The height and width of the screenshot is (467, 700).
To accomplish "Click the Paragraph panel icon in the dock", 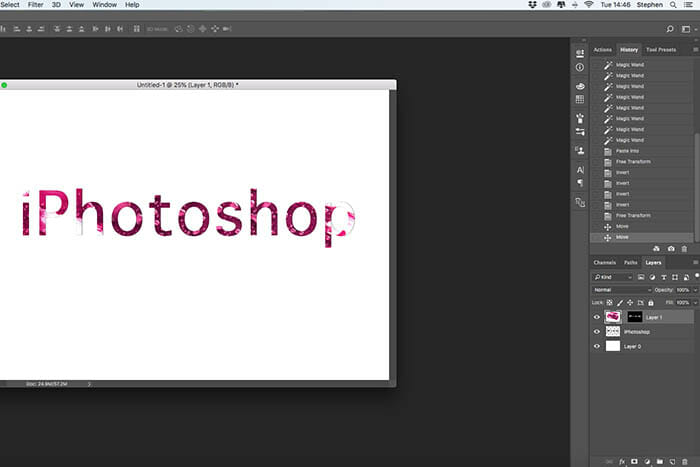I will click(x=580, y=183).
